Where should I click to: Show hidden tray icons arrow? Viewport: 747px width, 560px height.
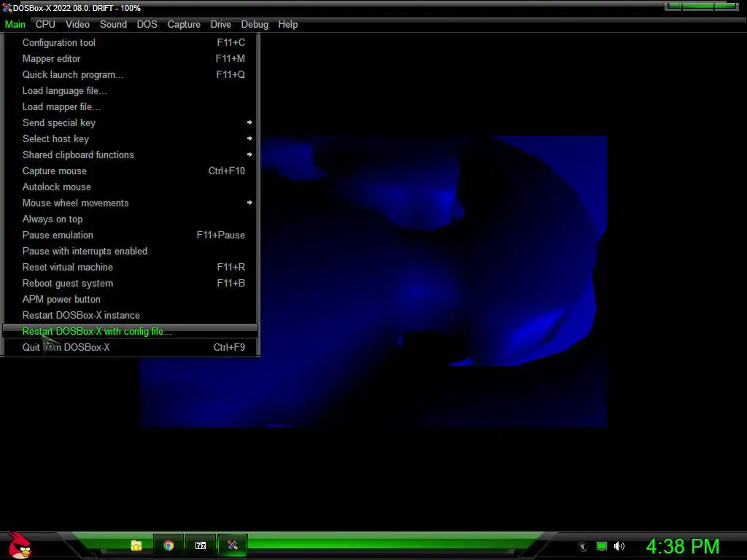582,547
